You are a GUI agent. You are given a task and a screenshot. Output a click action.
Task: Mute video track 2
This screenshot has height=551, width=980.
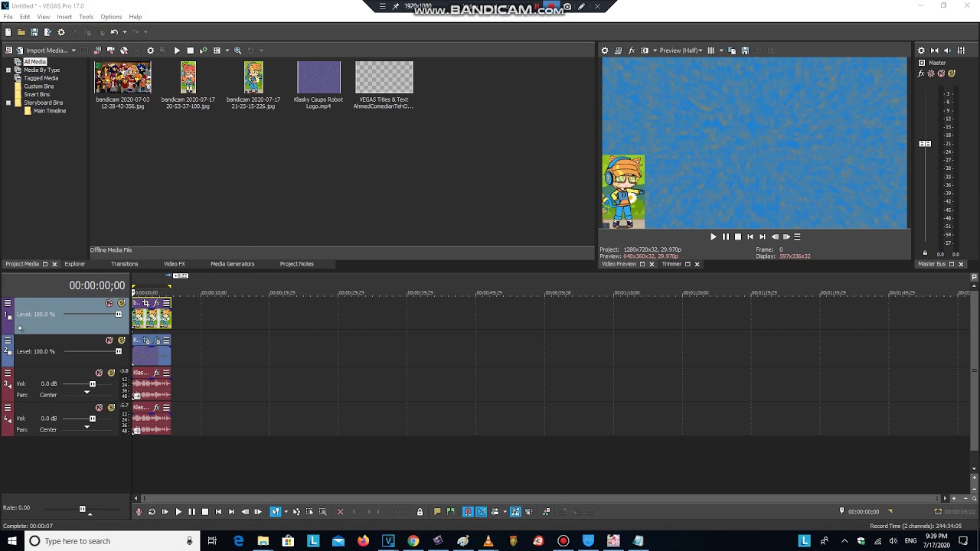click(109, 341)
